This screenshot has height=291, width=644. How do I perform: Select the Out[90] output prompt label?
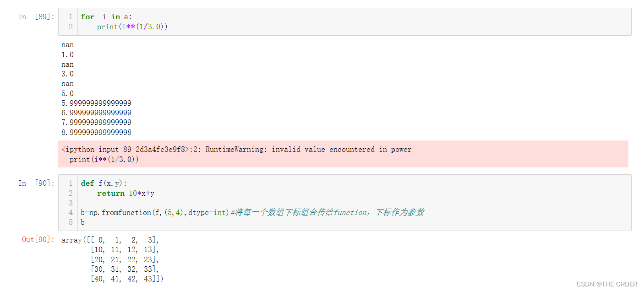tap(38, 240)
